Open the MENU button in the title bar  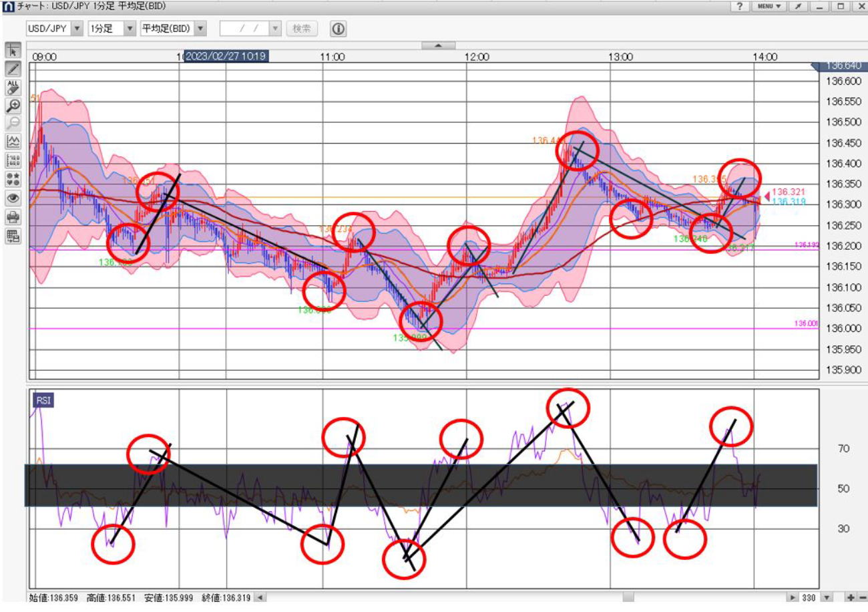[769, 6]
